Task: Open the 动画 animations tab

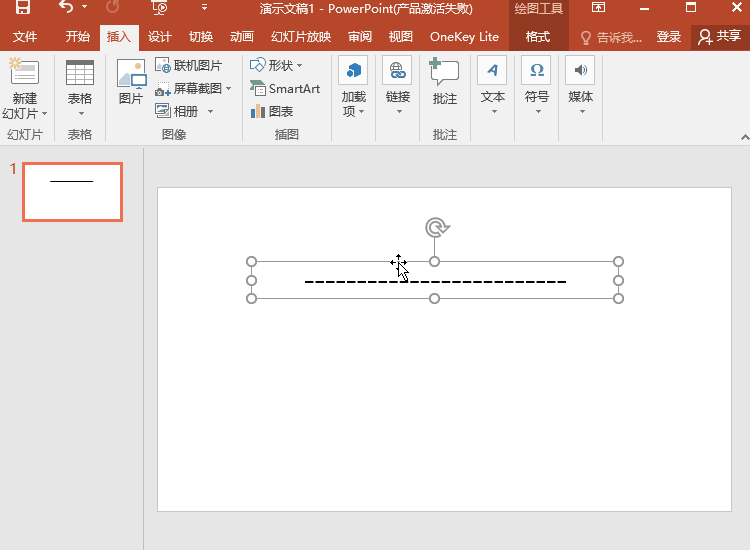Action: coord(242,37)
